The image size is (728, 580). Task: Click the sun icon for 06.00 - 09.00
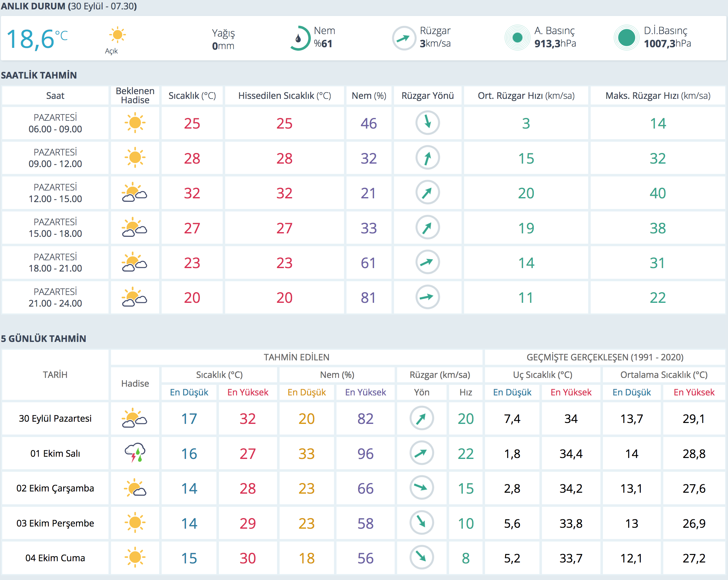135,123
